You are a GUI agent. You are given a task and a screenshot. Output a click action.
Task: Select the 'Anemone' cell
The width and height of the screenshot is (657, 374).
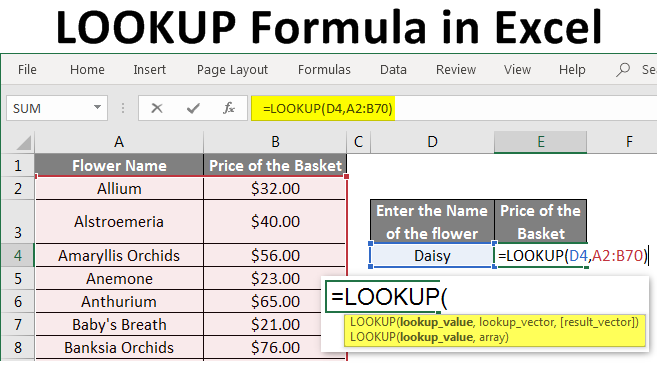point(119,279)
